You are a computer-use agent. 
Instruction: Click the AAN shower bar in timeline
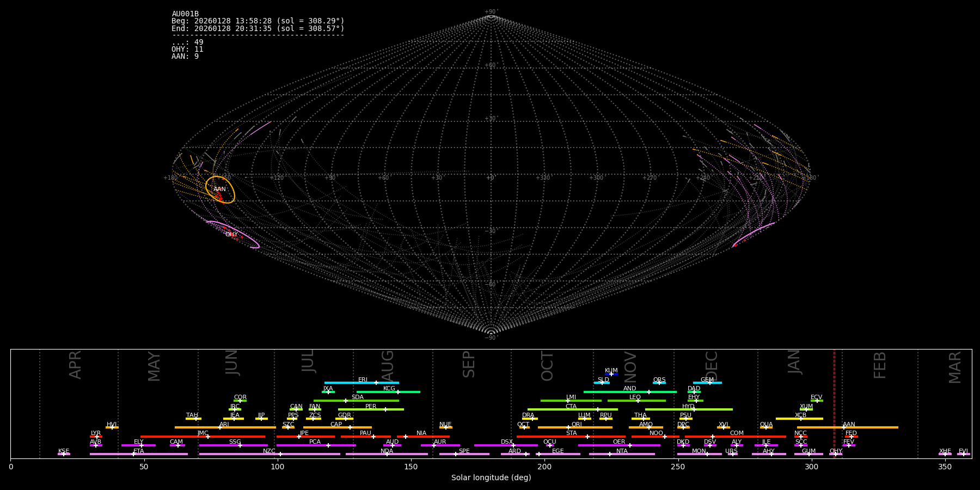848,427
